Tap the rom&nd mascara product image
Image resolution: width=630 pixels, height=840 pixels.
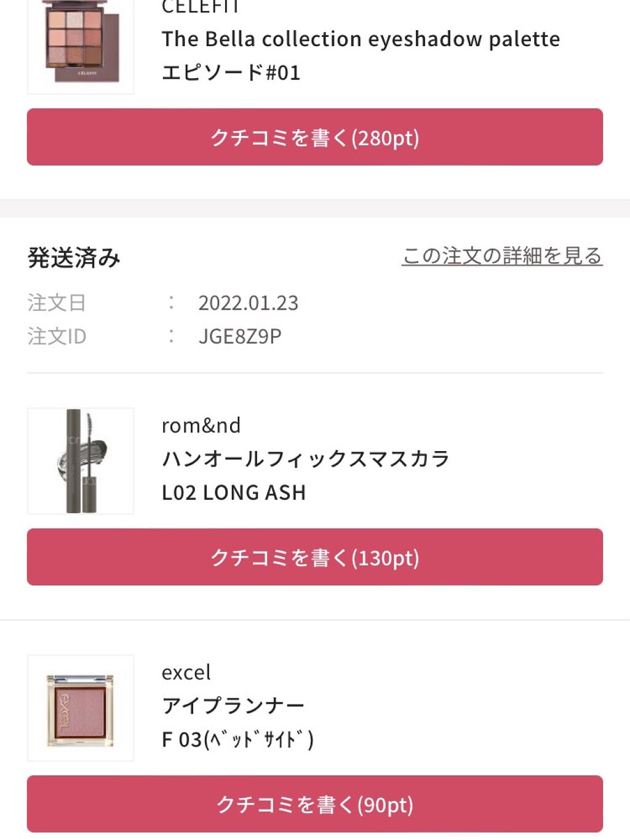(81, 461)
